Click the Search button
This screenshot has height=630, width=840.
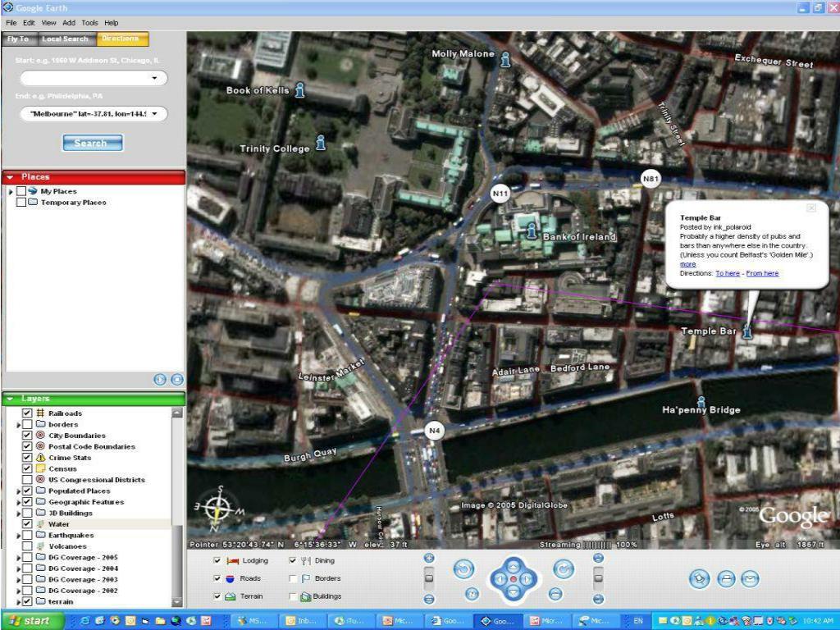[92, 143]
